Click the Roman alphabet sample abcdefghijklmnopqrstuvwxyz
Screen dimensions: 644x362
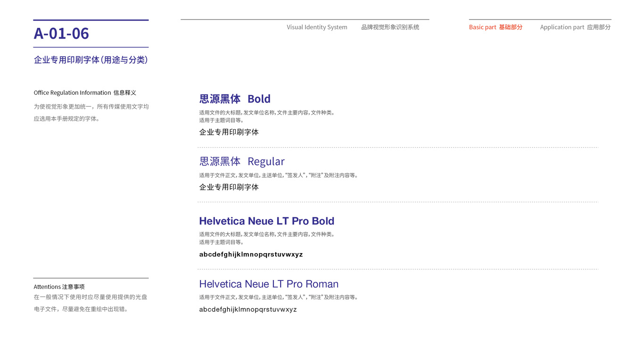click(248, 310)
